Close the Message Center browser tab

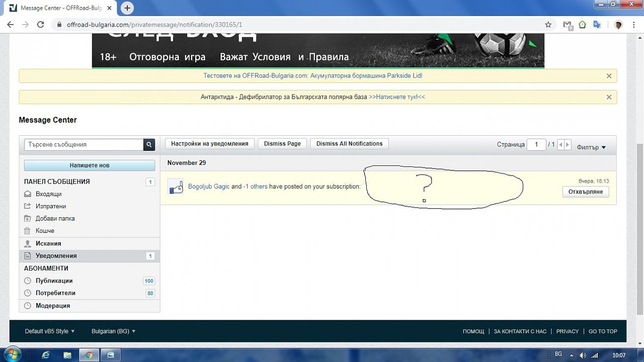110,8
